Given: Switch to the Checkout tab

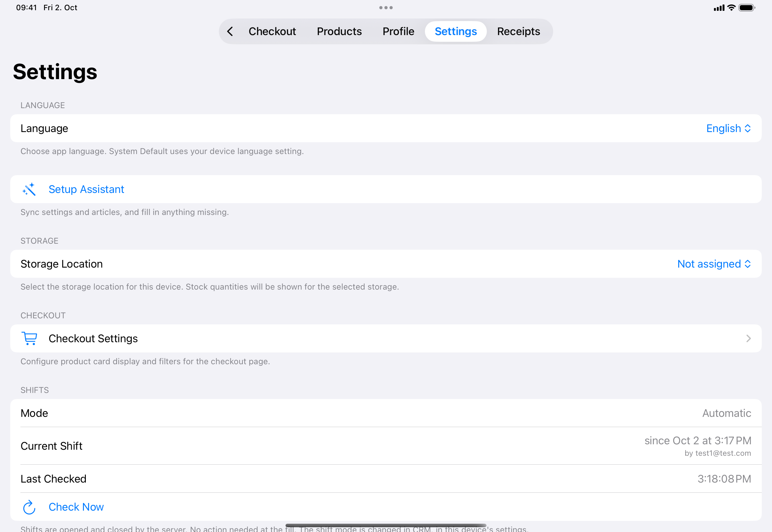Looking at the screenshot, I should pyautogui.click(x=272, y=31).
